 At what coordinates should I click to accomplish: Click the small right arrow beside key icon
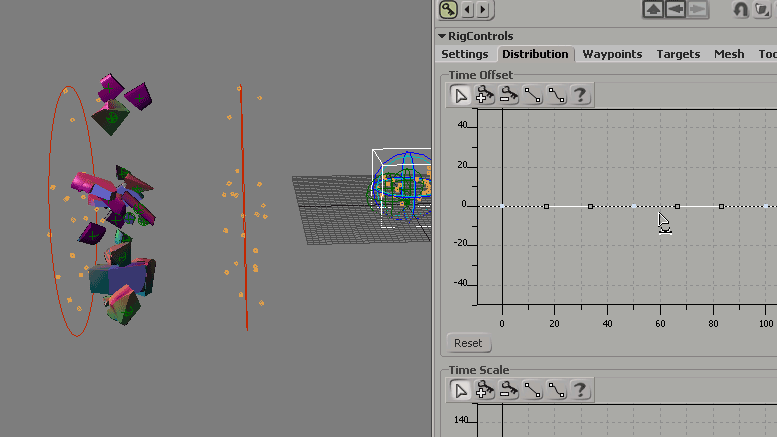click(483, 9)
